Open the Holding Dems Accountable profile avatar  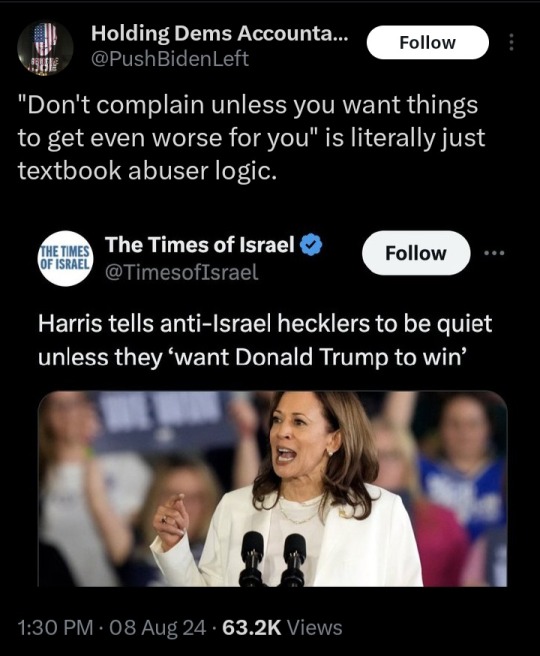[x=45, y=48]
